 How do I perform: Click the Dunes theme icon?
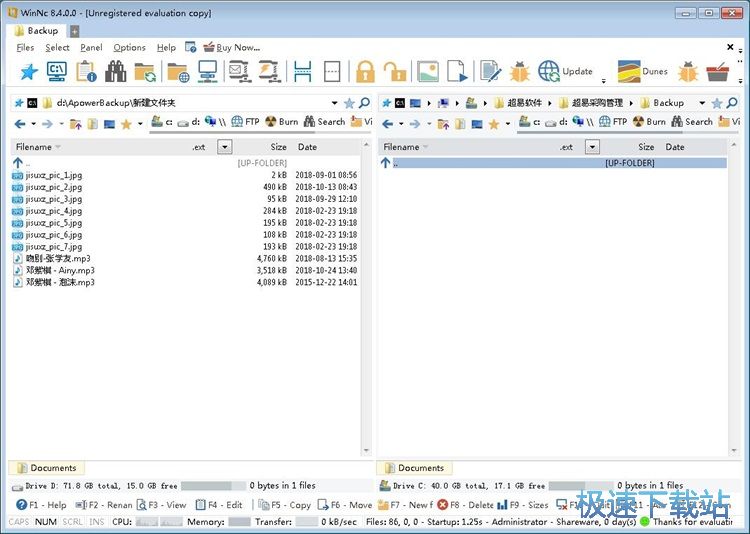pos(642,71)
